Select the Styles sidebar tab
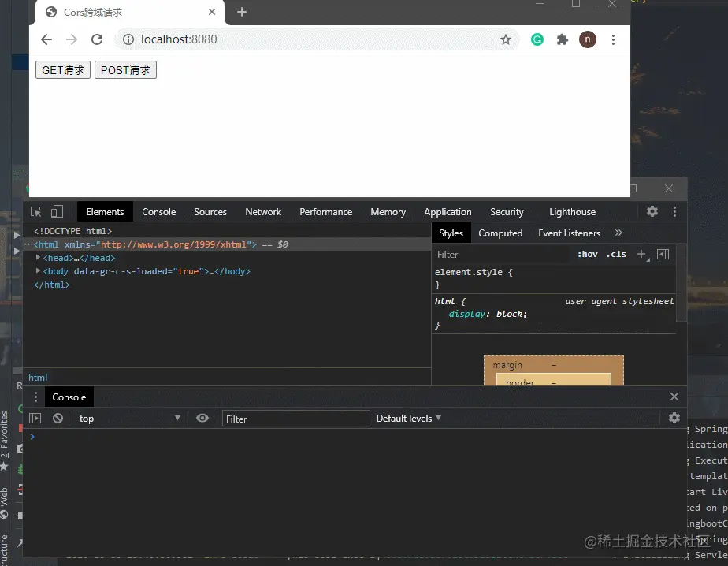 click(451, 233)
